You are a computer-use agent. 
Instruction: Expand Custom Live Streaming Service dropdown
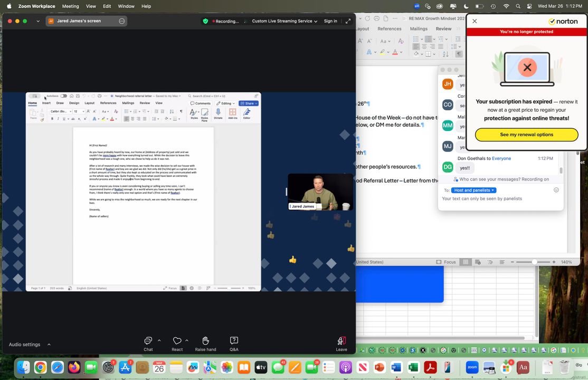(284, 21)
